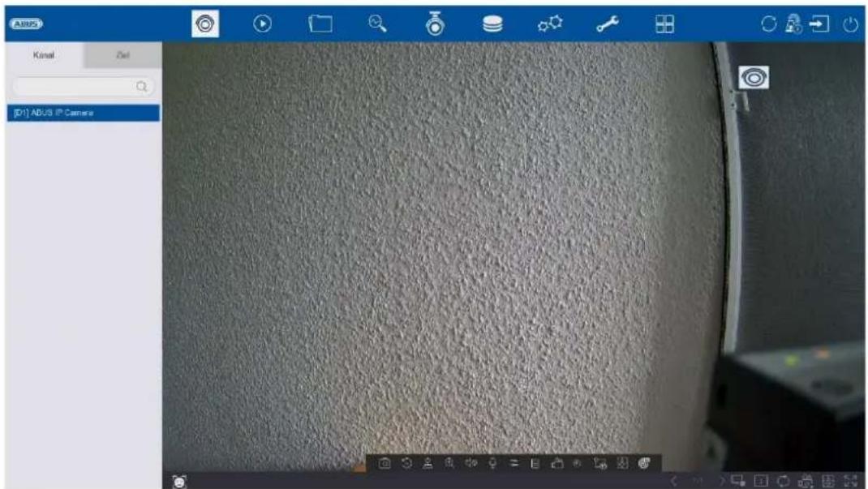Open the Camera management dome icon
Screen dimensions: 868x489
point(435,24)
